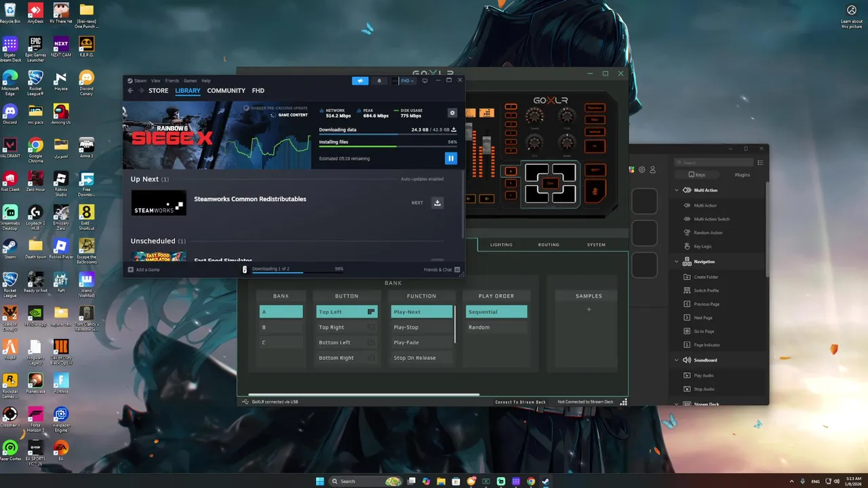Open the Steam Games menu

click(191, 81)
